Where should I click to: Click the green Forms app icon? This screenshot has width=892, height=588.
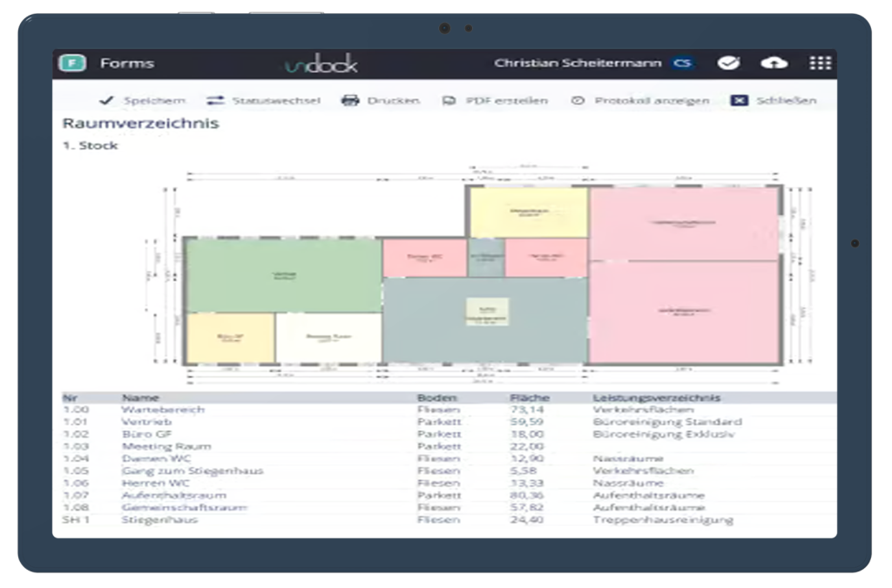pyautogui.click(x=72, y=63)
